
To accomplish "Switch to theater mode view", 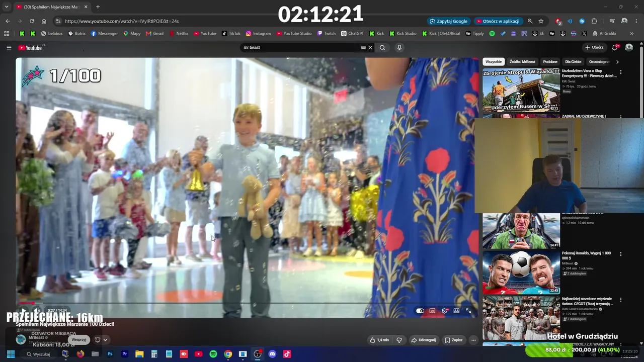I will (456, 311).
